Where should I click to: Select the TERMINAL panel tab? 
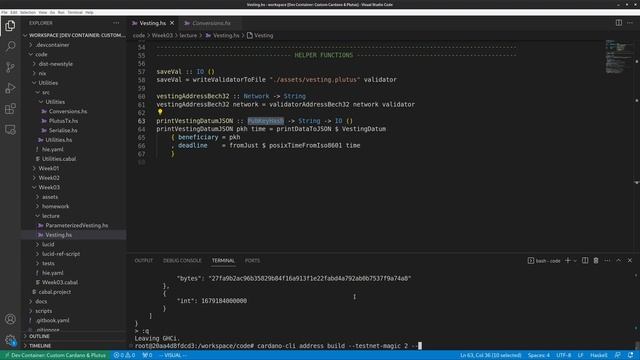223,260
